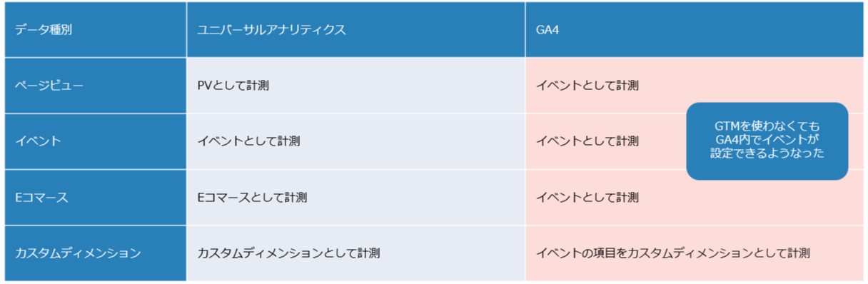Select the ページビュー row label
The image size is (868, 284).
(x=95, y=86)
